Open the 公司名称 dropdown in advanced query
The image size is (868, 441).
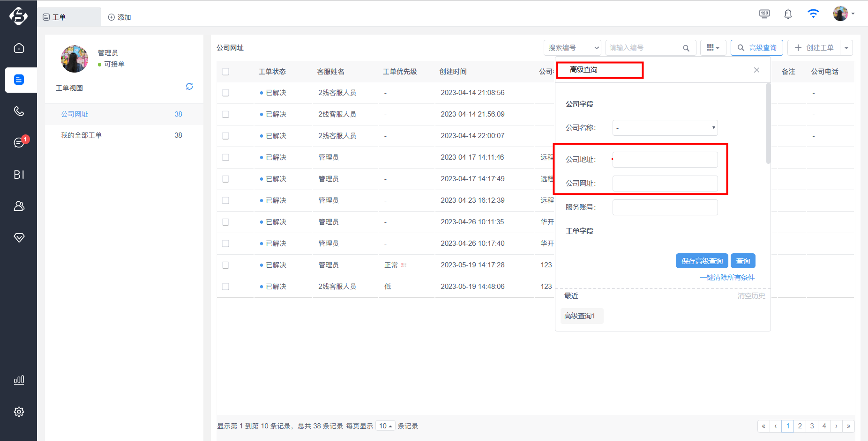point(665,128)
